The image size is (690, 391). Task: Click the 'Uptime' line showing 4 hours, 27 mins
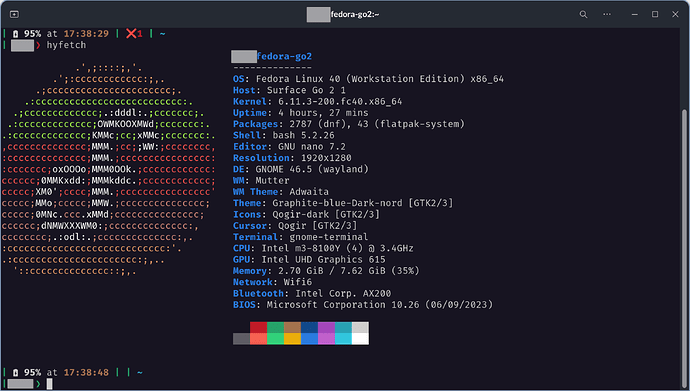(x=301, y=113)
